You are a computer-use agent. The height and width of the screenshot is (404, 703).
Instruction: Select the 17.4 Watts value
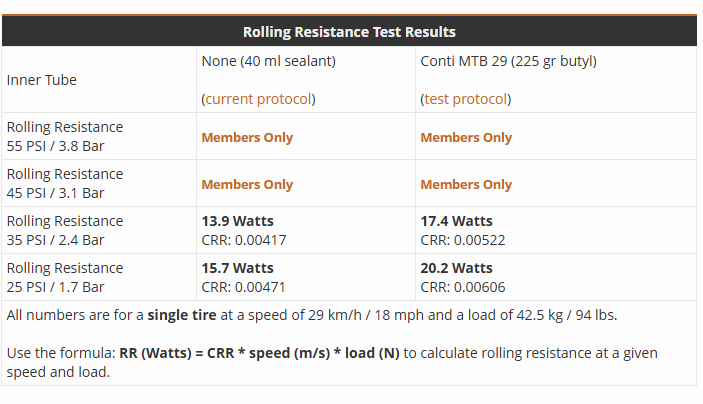(x=456, y=221)
